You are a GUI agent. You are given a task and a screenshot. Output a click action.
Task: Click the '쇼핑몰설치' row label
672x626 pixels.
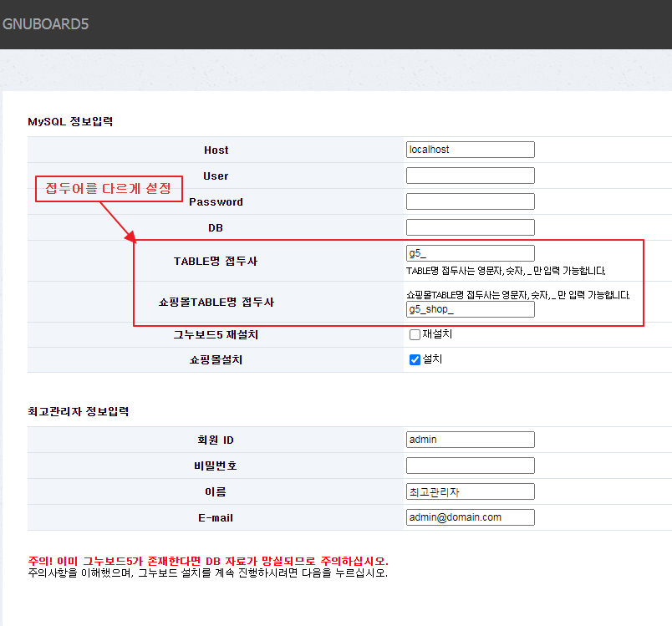(216, 360)
